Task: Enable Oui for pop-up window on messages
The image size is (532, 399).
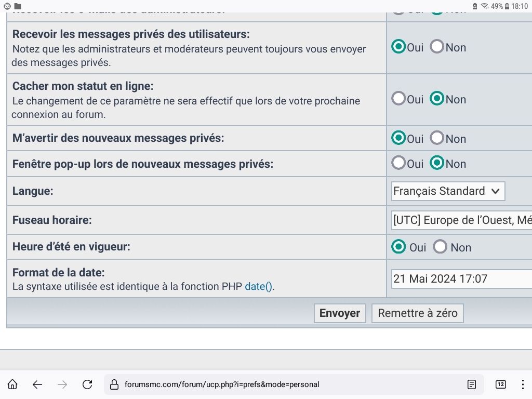Action: pyautogui.click(x=399, y=163)
